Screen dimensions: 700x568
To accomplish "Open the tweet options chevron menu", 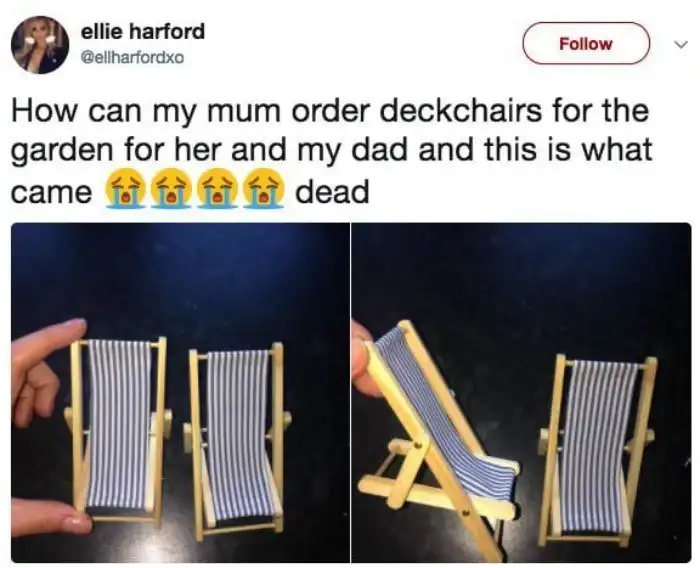I will coord(680,44).
